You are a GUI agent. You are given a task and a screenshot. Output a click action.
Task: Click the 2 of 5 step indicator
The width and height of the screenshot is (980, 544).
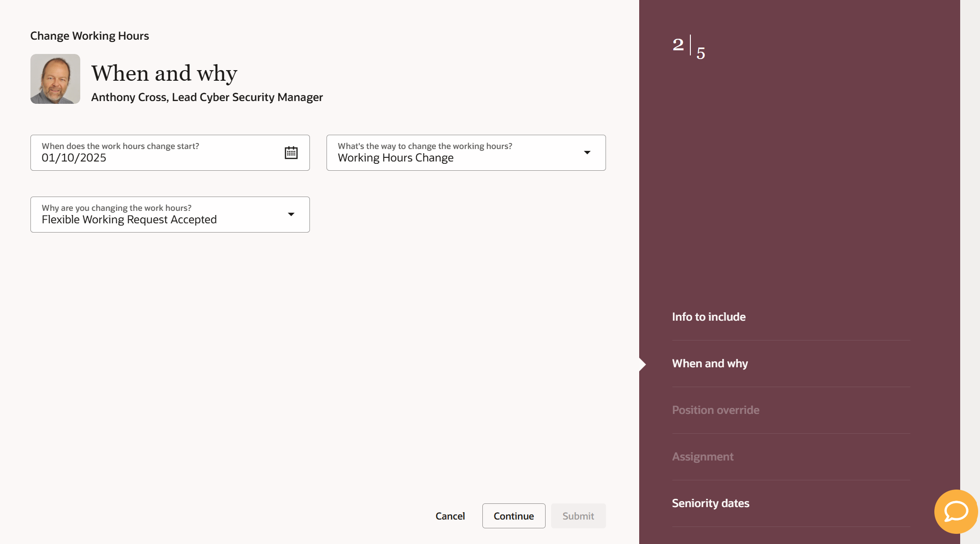[x=689, y=47]
